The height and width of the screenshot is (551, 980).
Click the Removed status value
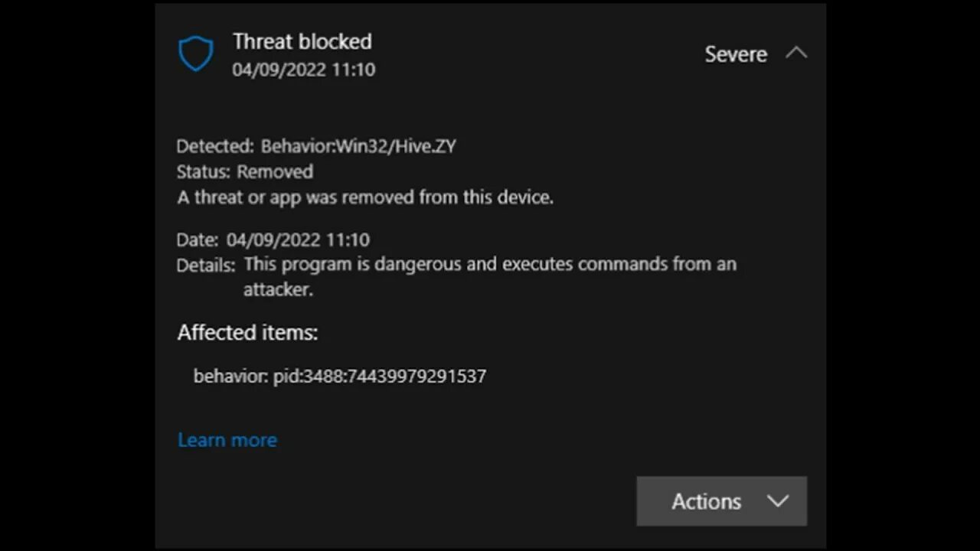pyautogui.click(x=275, y=171)
